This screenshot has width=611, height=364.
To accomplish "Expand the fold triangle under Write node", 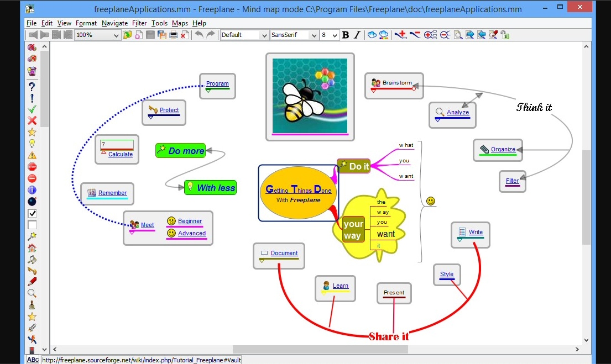I will 460,239.
